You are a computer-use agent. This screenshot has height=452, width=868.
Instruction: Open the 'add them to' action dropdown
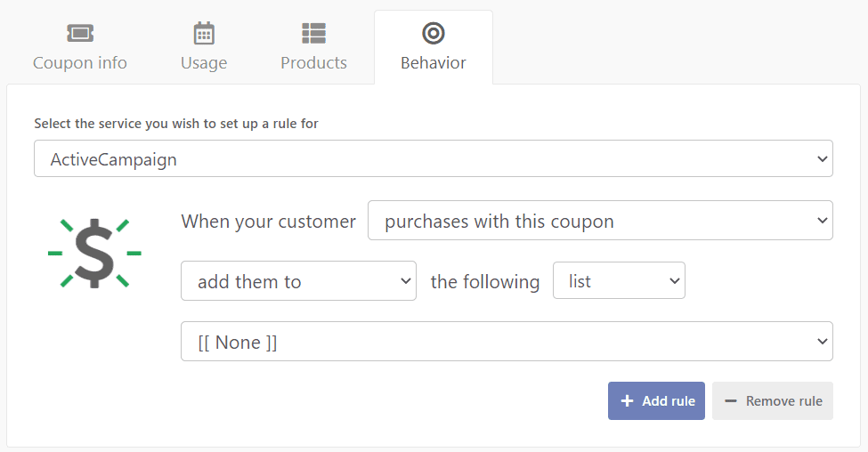coord(298,281)
